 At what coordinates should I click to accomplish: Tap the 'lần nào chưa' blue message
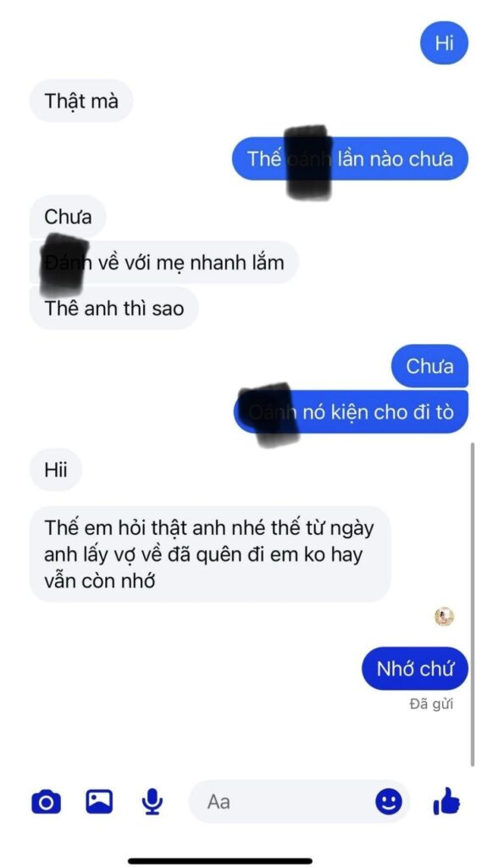[351, 159]
